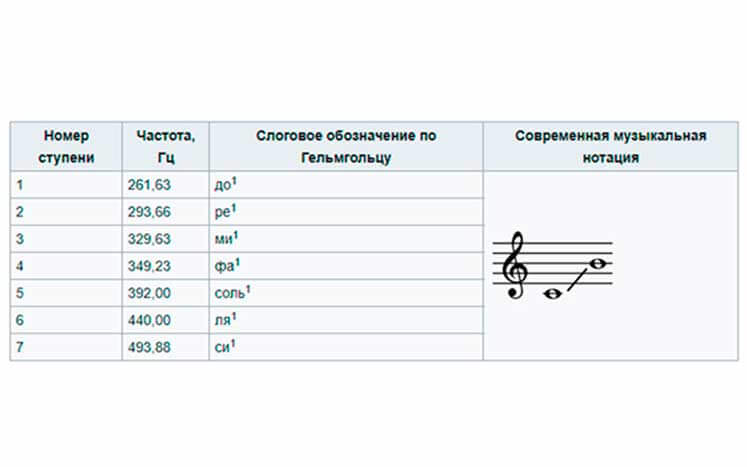
Task: Click the "соль" syllable cell
Action: pos(232,293)
